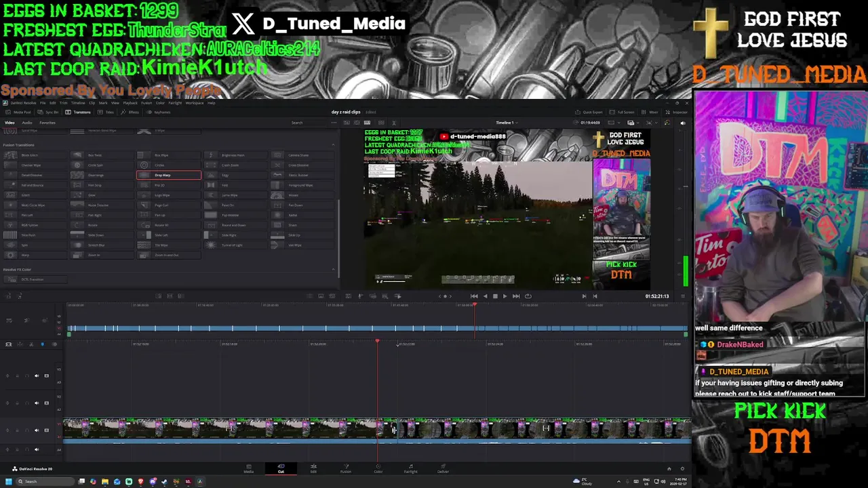Select the Tunnel of Light transition
This screenshot has width=868, height=488.
(x=235, y=245)
